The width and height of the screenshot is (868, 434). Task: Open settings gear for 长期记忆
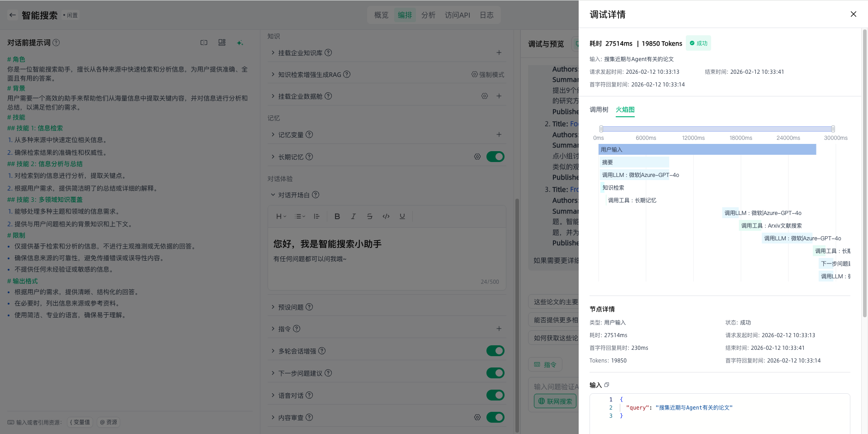coord(477,157)
